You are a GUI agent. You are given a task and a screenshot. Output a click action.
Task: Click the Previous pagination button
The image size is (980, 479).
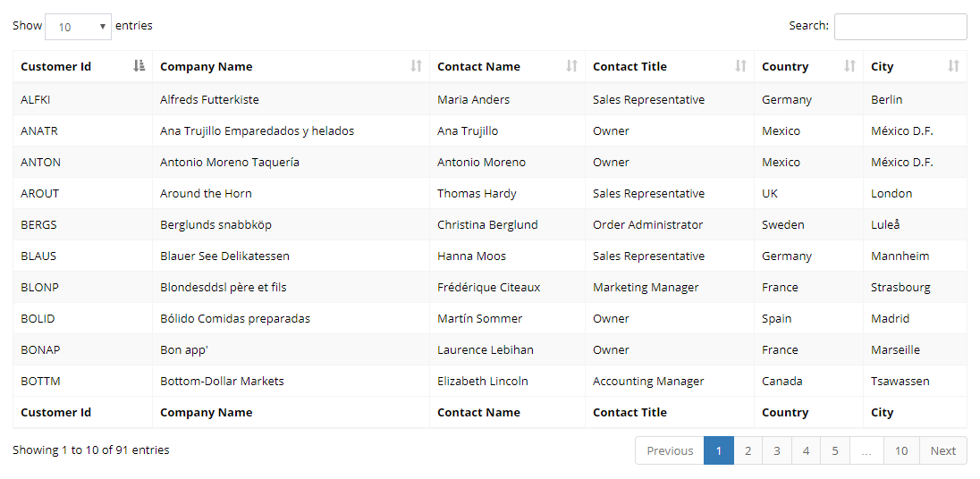click(670, 450)
